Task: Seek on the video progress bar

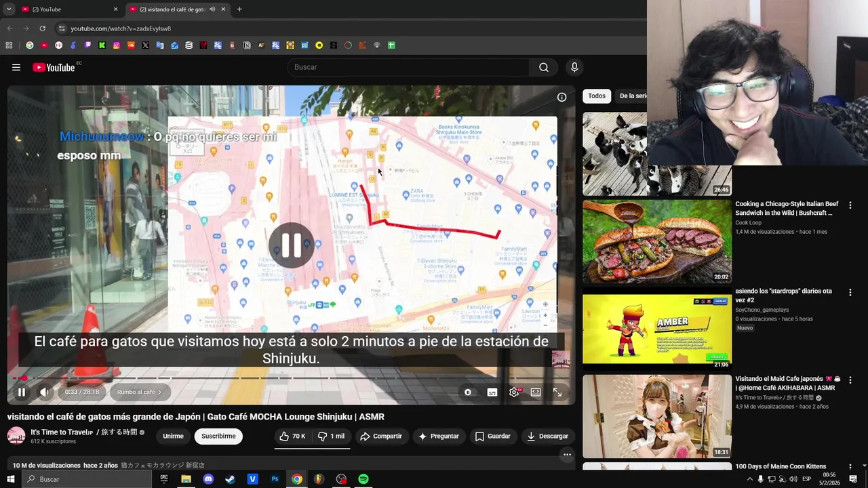Action: click(x=292, y=378)
